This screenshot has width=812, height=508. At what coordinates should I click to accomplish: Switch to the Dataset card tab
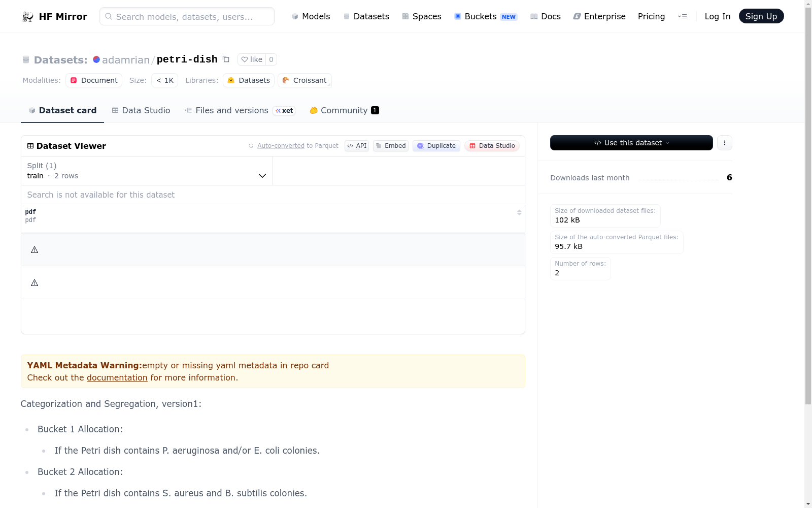pyautogui.click(x=62, y=111)
